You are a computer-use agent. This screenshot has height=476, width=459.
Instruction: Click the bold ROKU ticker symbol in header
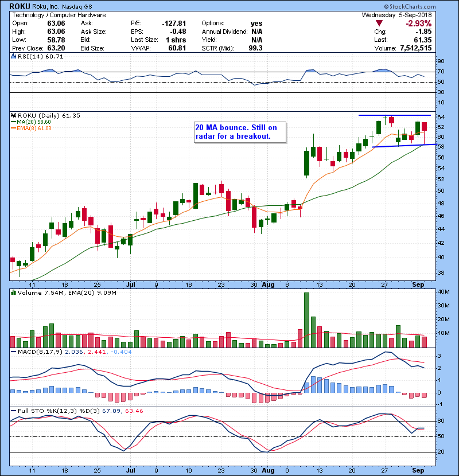point(20,6)
